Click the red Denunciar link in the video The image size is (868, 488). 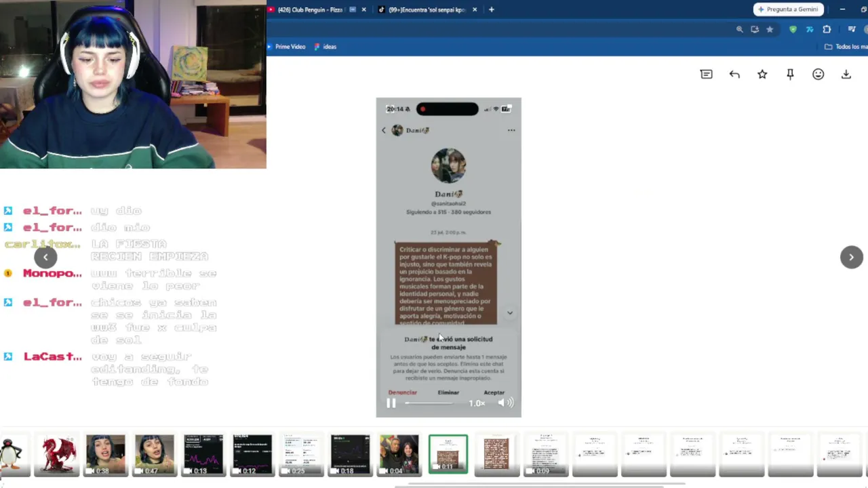402,392
